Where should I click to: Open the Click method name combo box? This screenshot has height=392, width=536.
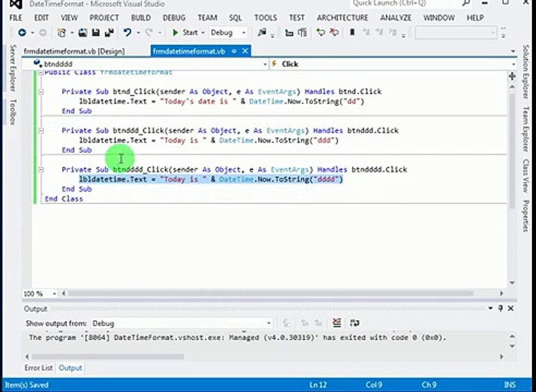click(x=393, y=64)
